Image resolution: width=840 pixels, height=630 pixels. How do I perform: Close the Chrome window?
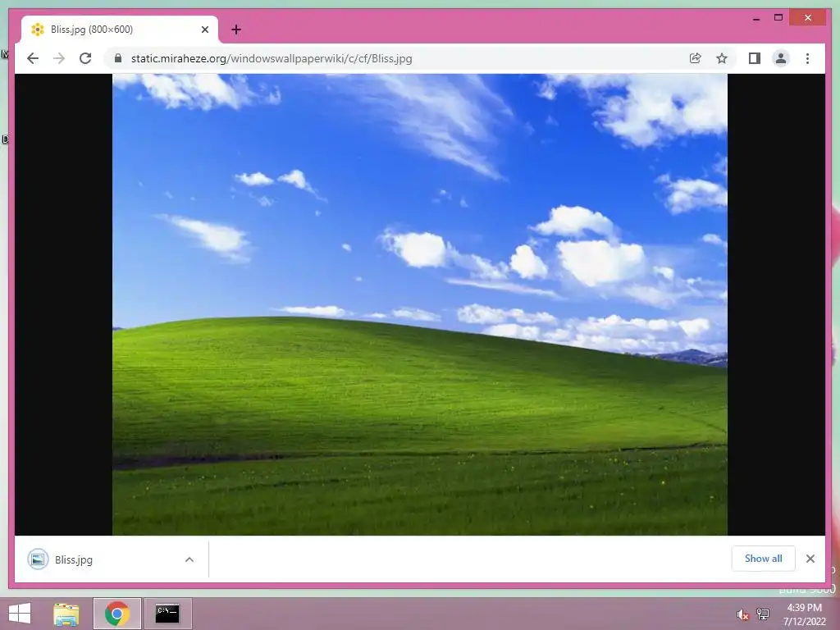(x=808, y=18)
